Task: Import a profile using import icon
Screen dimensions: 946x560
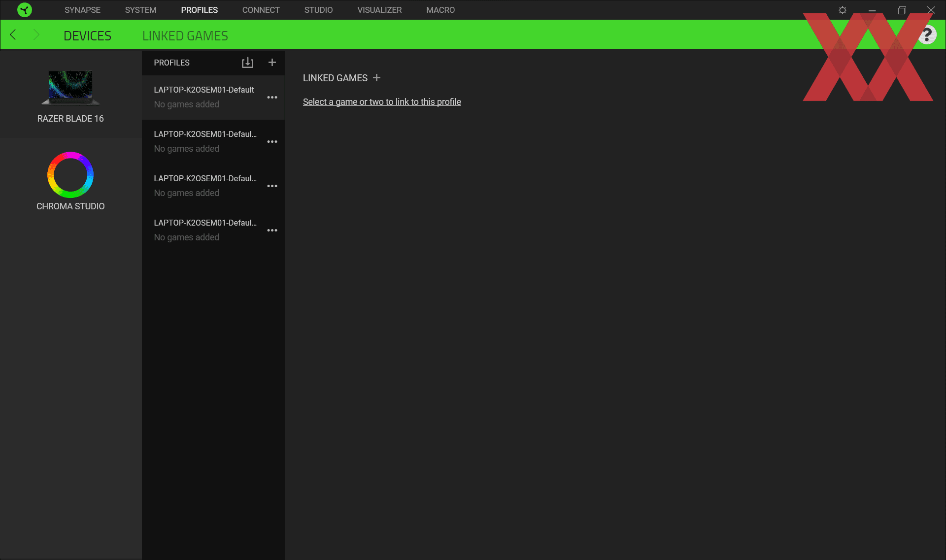Action: 247,63
